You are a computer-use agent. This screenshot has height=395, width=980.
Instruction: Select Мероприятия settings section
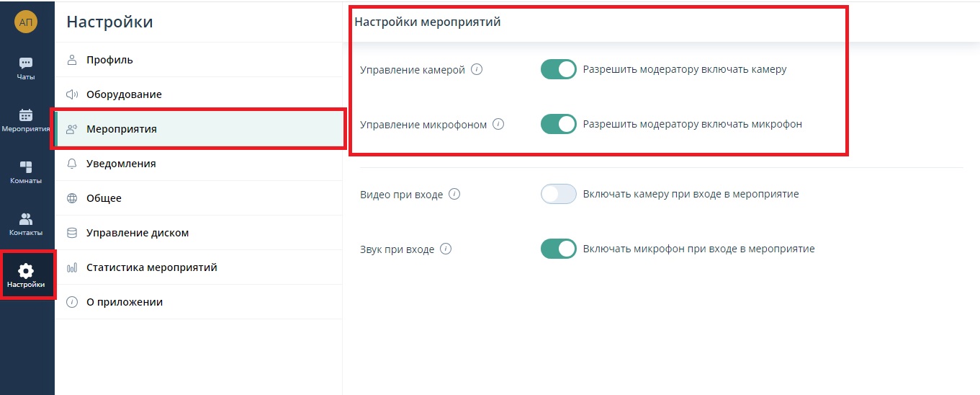199,129
